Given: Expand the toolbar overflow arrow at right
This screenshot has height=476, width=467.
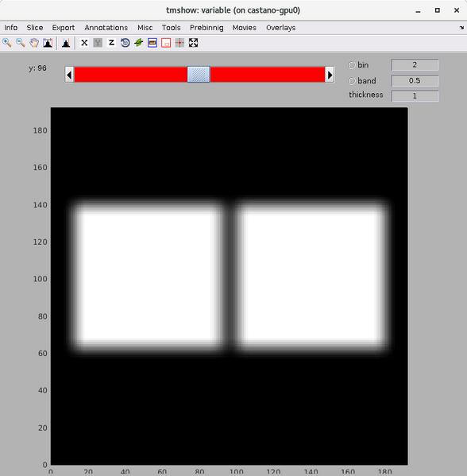Looking at the screenshot, I should pos(461,28).
